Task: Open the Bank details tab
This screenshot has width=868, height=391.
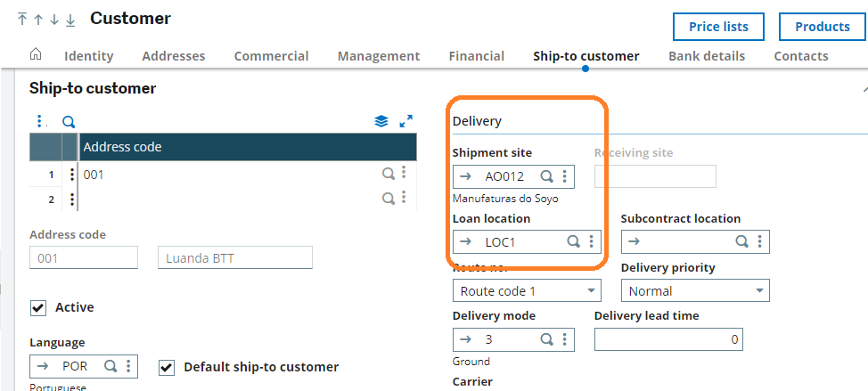Action: (706, 56)
